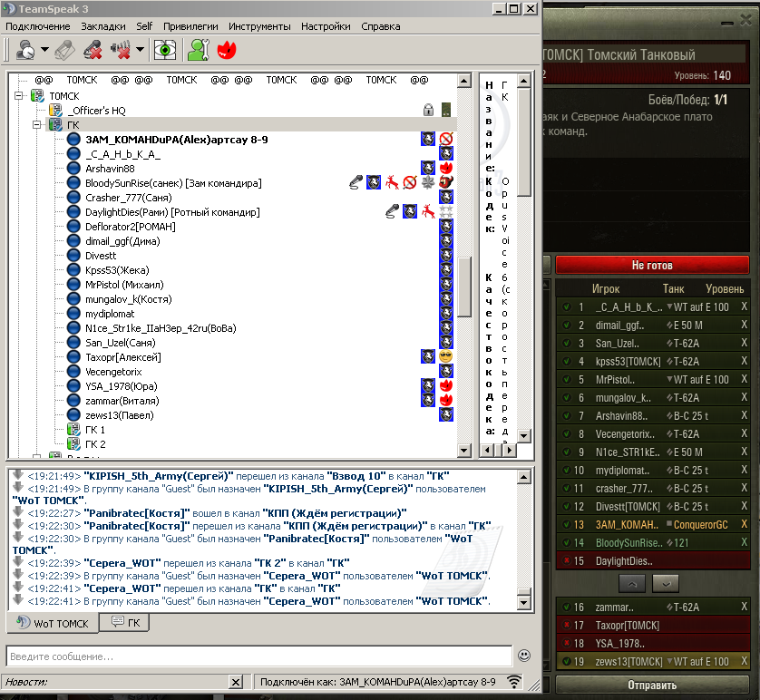Select user Crasher_777(Саня)
This screenshot has width=760, height=700.
click(129, 198)
